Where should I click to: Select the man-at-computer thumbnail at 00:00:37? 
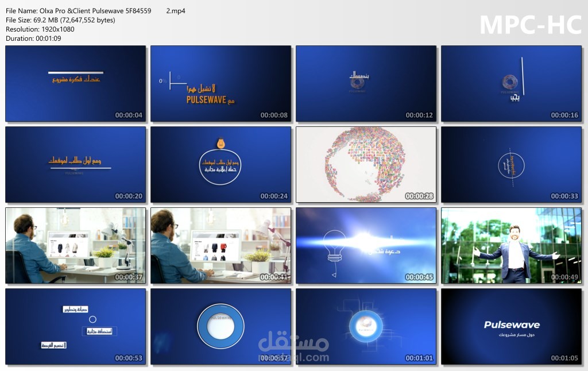pyautogui.click(x=76, y=246)
